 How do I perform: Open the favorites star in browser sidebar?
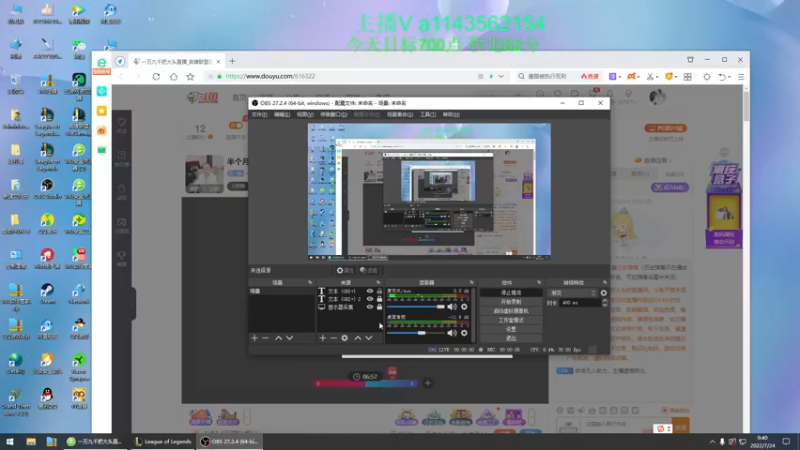[102, 111]
